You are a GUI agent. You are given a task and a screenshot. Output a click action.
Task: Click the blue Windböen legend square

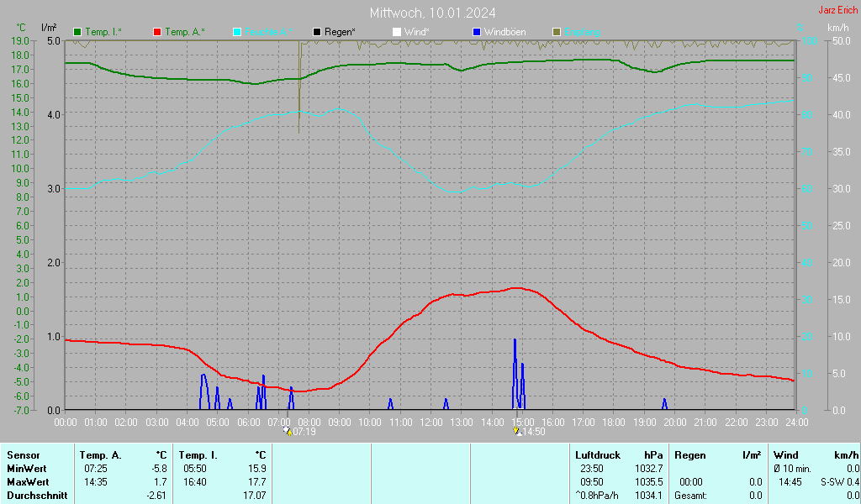(477, 32)
